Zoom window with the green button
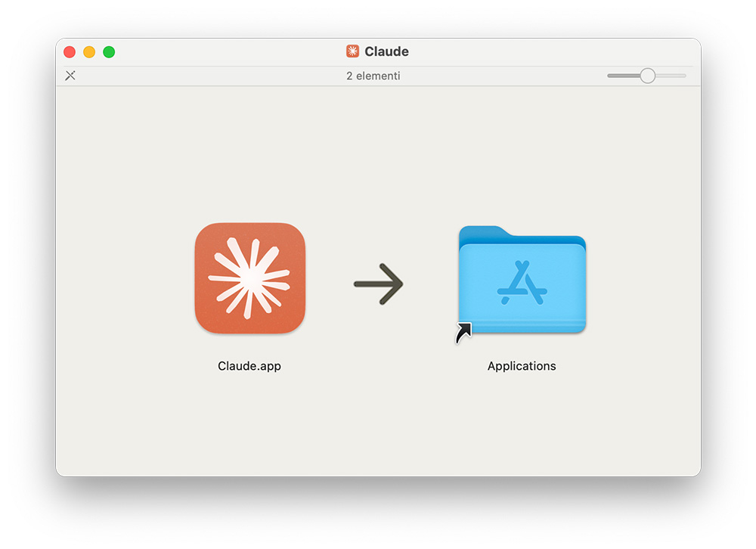The width and height of the screenshot is (756, 549). pyautogui.click(x=109, y=51)
